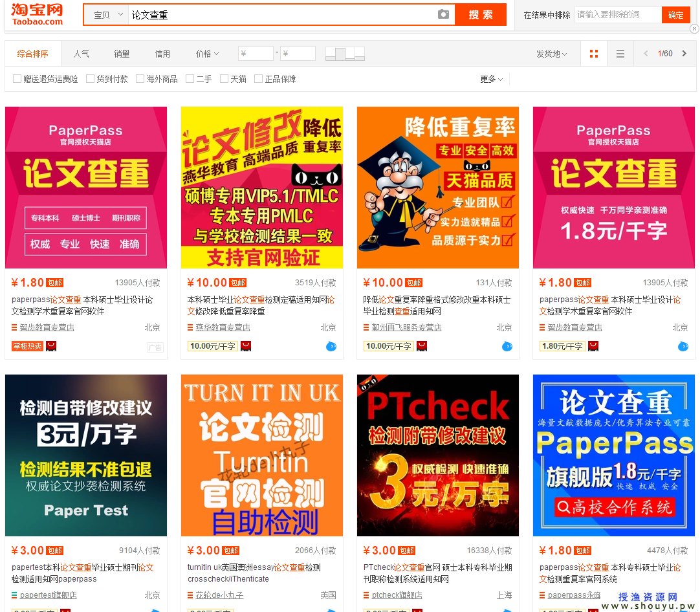Go to previous results page arrow
This screenshot has height=612, width=700.
tap(646, 54)
